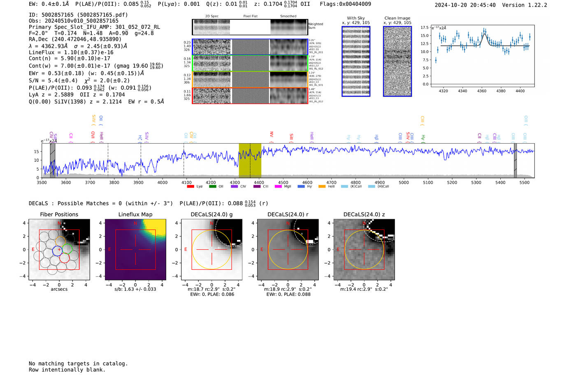
Task: Click the red fiber circle in Fiber Positions
Action: (x=65, y=258)
